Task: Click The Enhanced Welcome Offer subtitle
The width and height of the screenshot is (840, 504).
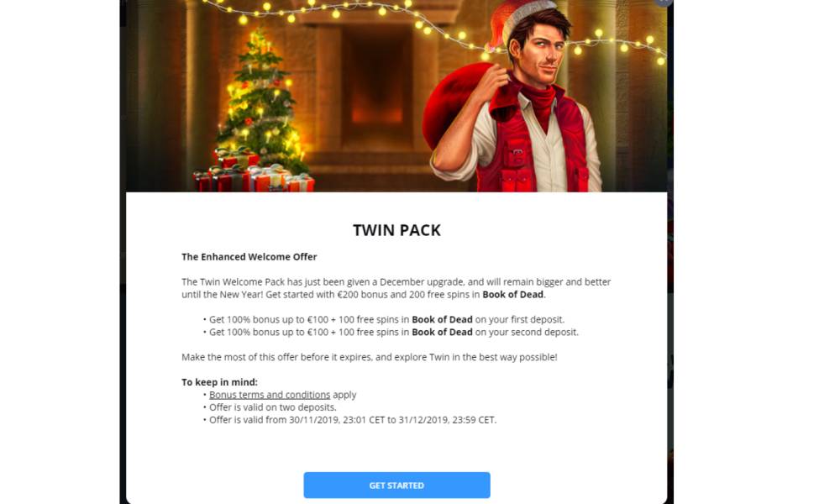Action: (249, 256)
